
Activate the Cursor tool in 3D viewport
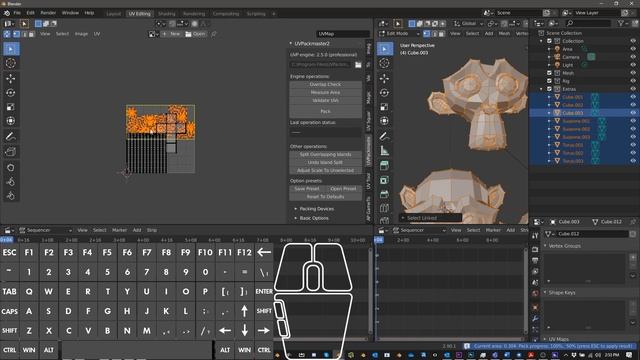click(384, 63)
